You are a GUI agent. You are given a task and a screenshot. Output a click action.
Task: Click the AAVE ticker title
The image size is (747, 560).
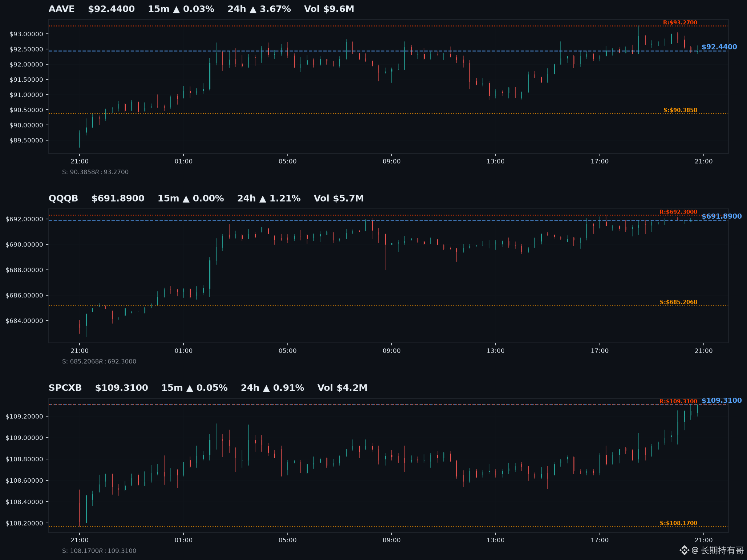point(62,9)
